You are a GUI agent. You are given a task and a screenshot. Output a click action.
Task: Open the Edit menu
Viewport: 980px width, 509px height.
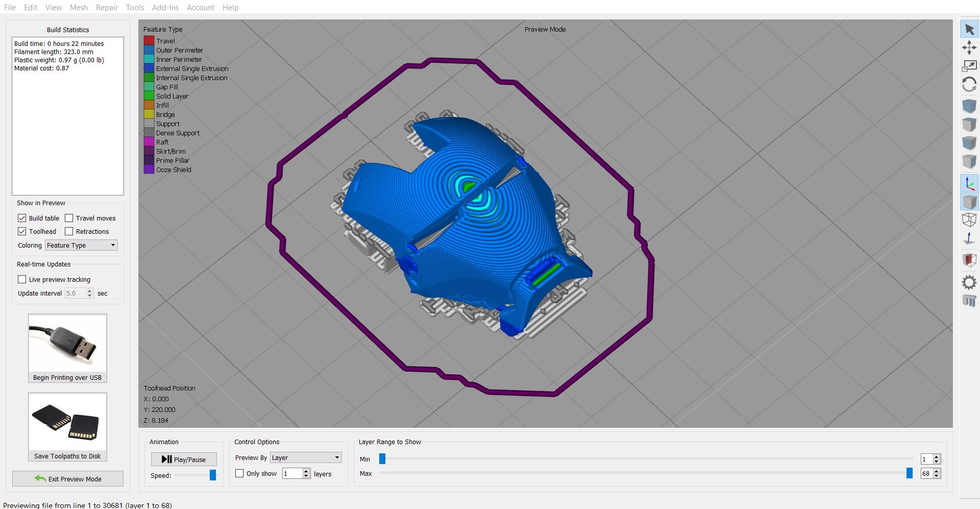(x=31, y=8)
